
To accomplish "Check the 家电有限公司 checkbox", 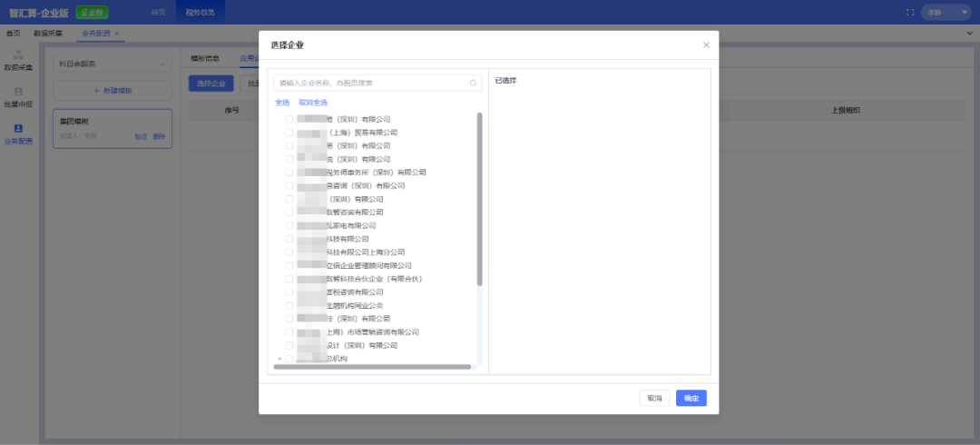I will (x=289, y=225).
